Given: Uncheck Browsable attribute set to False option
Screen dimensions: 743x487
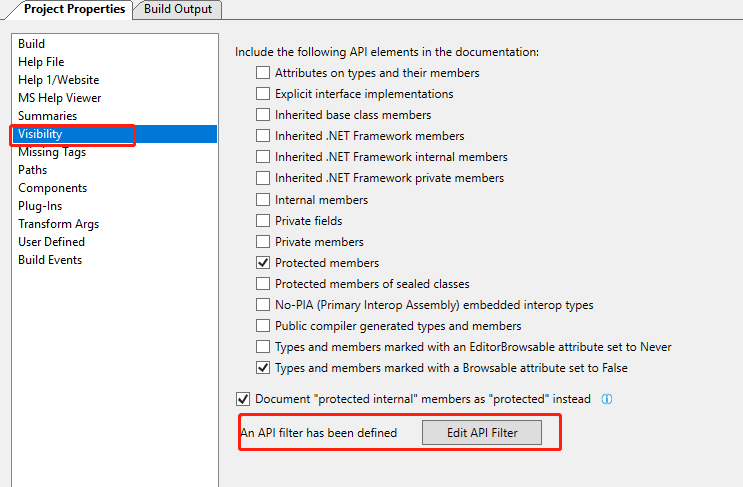Looking at the screenshot, I should click(x=263, y=368).
